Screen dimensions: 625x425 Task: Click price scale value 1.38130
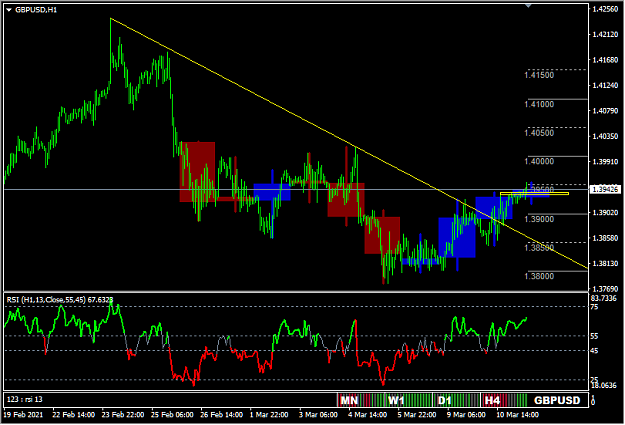(605, 264)
